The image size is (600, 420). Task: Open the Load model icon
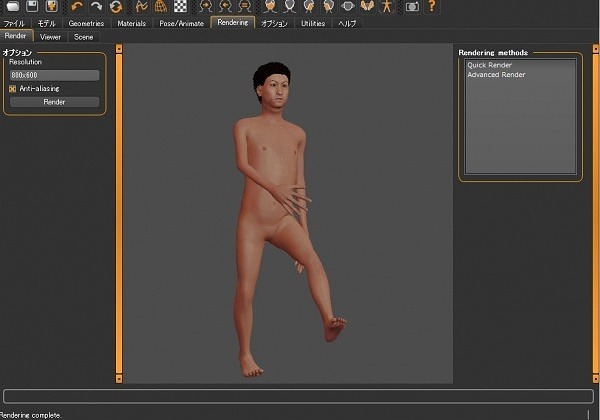pos(13,6)
